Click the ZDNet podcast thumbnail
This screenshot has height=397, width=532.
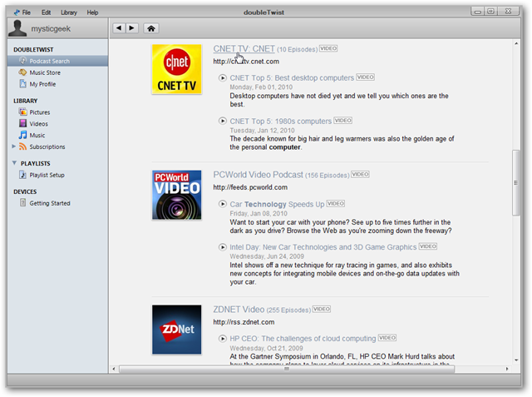tap(177, 330)
